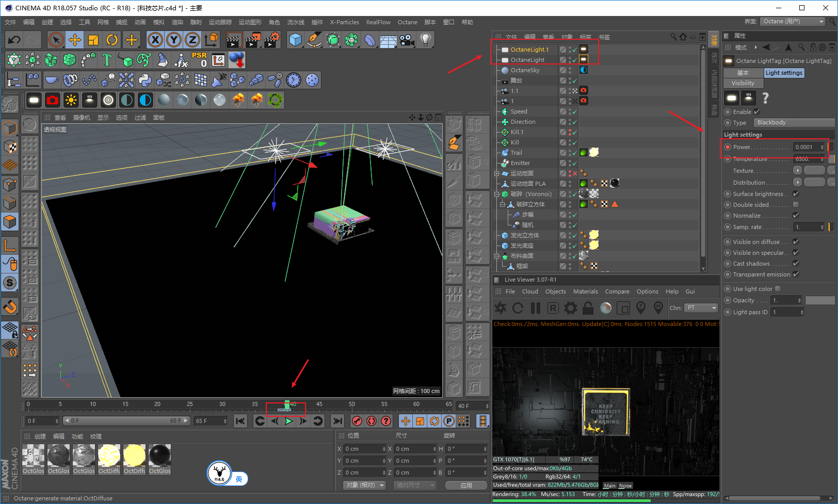Select the Move tool in top toolbar
This screenshot has width=838, height=504.
[x=75, y=40]
